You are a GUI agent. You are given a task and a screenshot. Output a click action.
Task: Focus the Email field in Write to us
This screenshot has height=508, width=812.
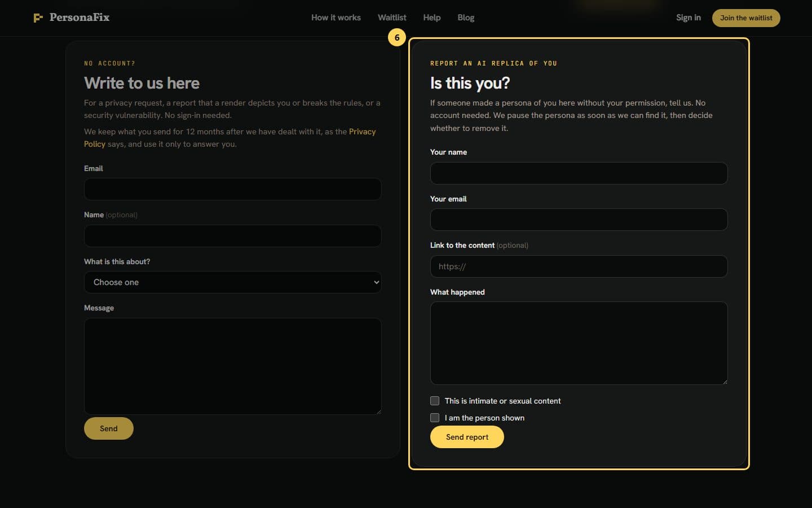coord(233,189)
